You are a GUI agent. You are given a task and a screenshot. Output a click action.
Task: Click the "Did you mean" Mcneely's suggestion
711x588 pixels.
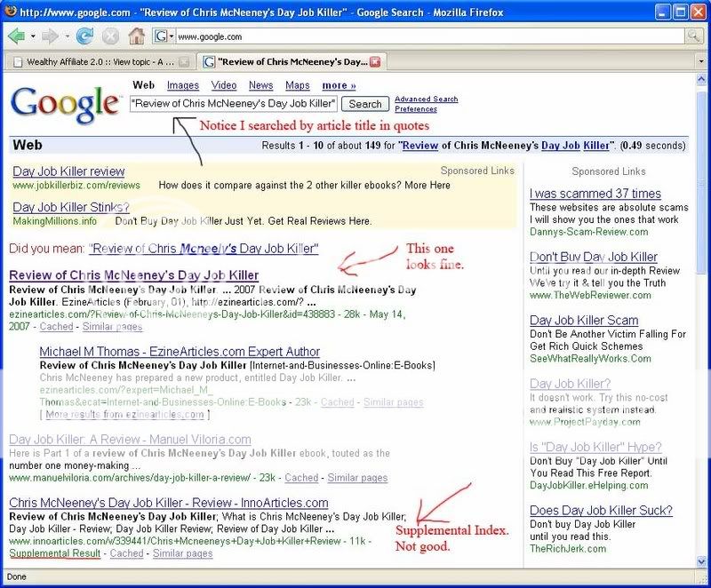[204, 248]
